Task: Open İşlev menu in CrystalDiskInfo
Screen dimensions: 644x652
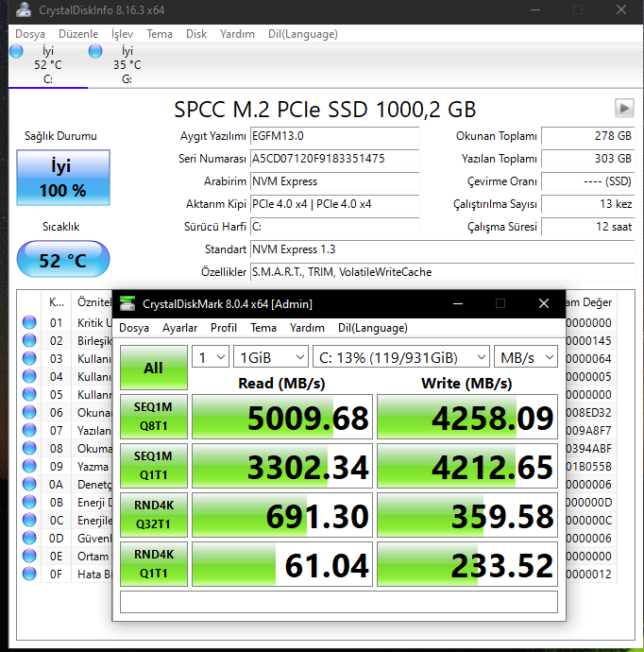Action: click(122, 34)
